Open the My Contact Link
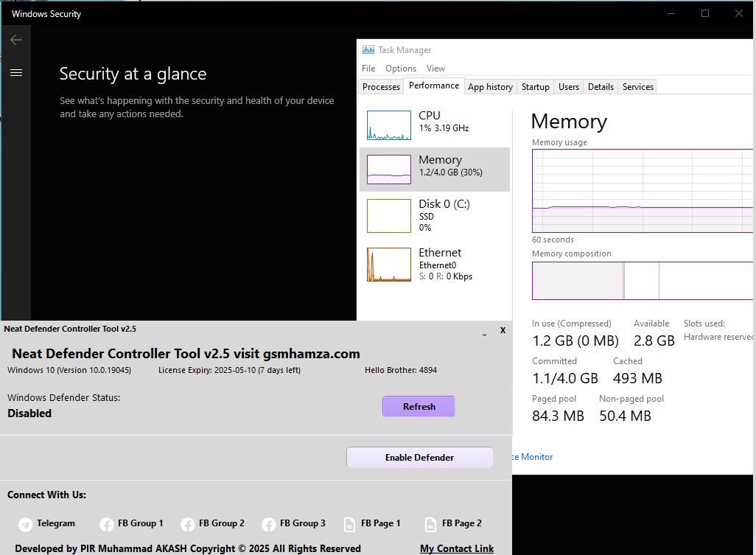 (x=457, y=548)
